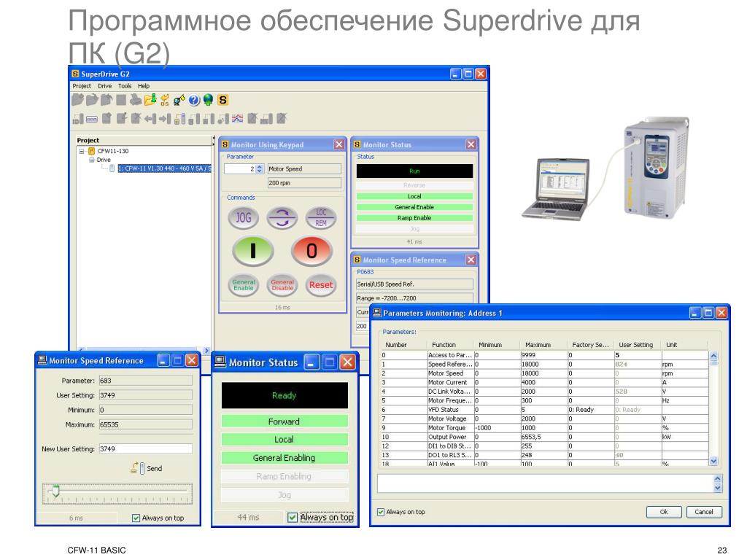Click the speed reference slider thumb
This screenshot has height=560, width=747.
[55, 491]
